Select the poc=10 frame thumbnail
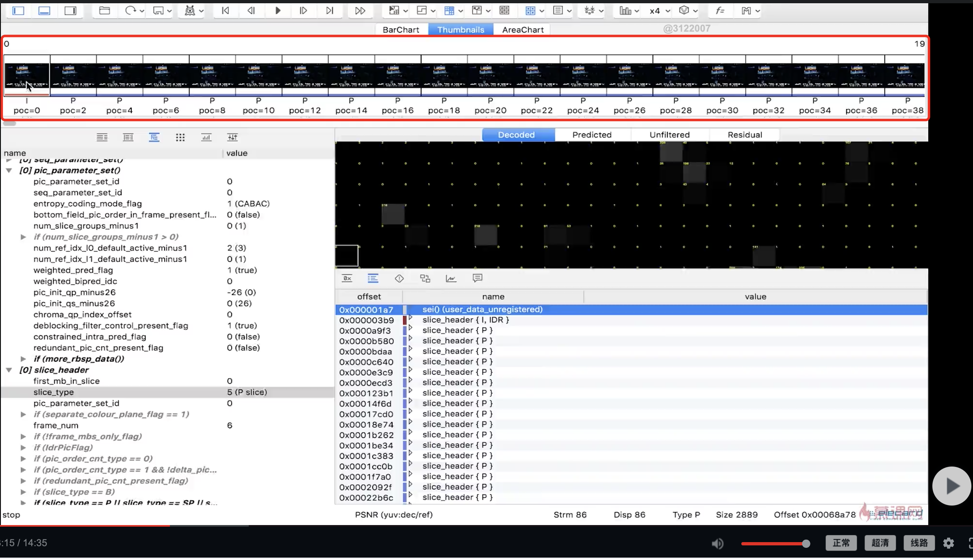This screenshot has width=973, height=560. [258, 76]
